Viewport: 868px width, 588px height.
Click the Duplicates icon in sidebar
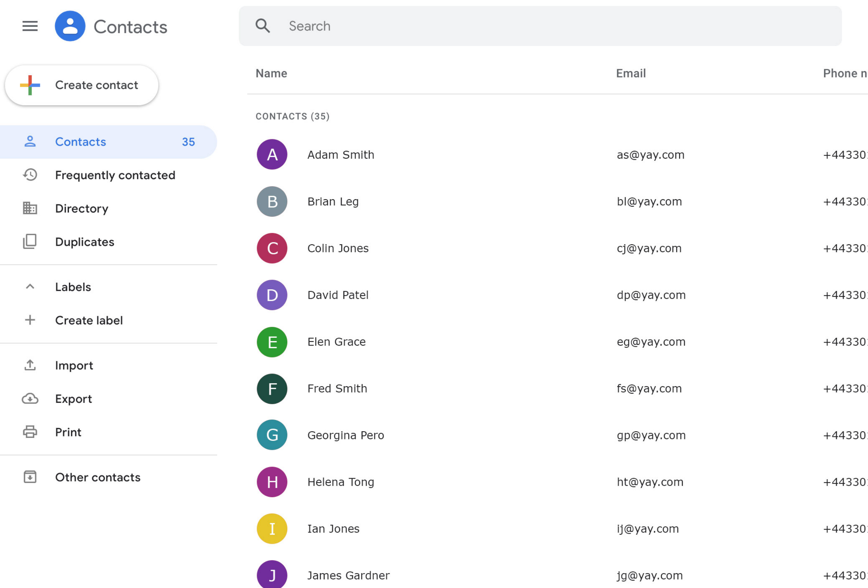[30, 242]
